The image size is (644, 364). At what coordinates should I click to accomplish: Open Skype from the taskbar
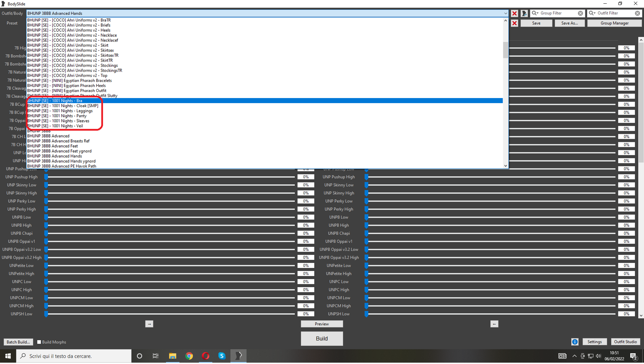pos(222,356)
